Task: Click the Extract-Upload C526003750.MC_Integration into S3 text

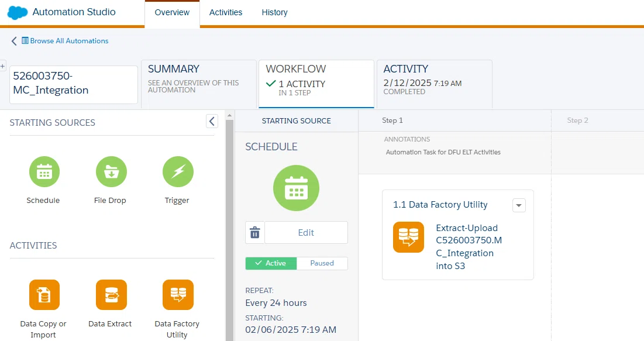Action: [x=469, y=247]
